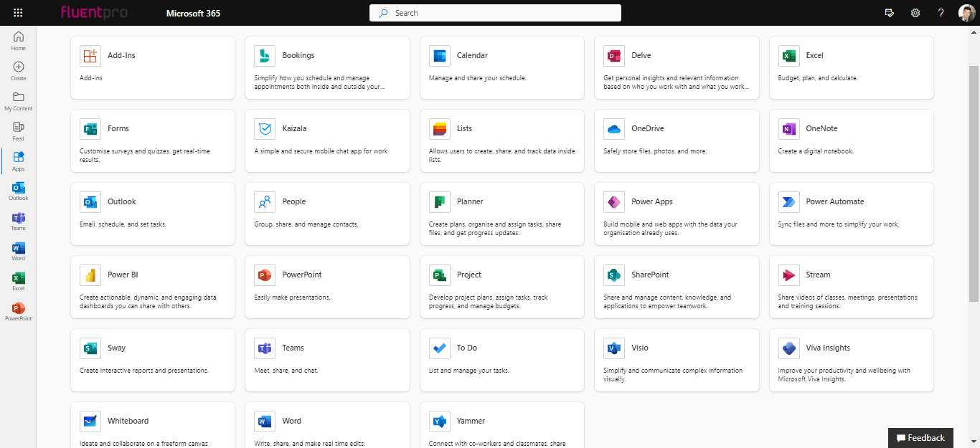
Task: Open the Delve app icon
Action: 613,56
